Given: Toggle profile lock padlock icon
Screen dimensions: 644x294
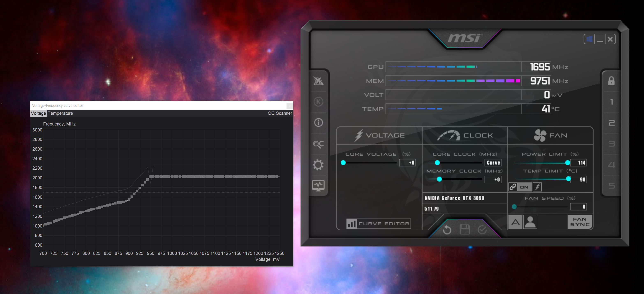Looking at the screenshot, I should coord(611,81).
